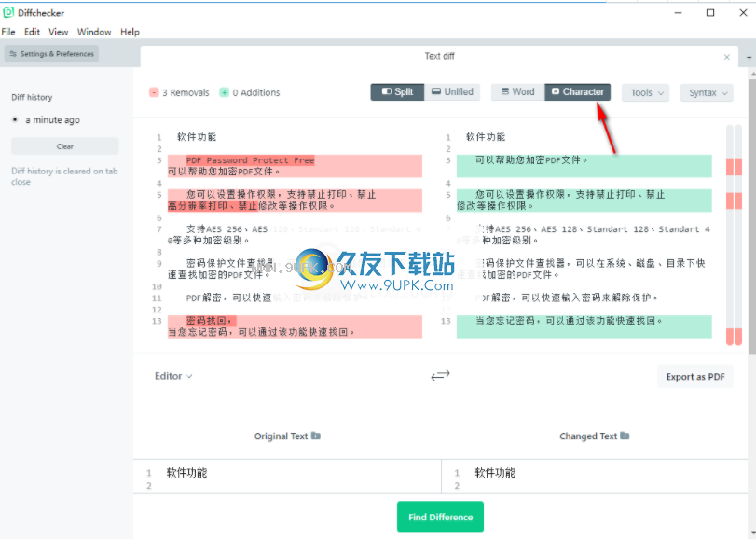Close the Text diff tab
The image size is (756, 540).
click(x=726, y=58)
